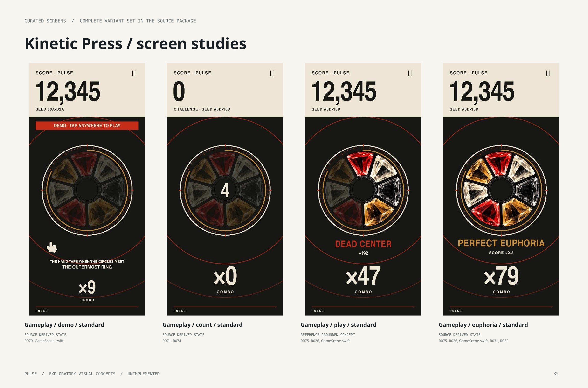Click 'R070, GameScene.swift' reference text

click(44, 341)
